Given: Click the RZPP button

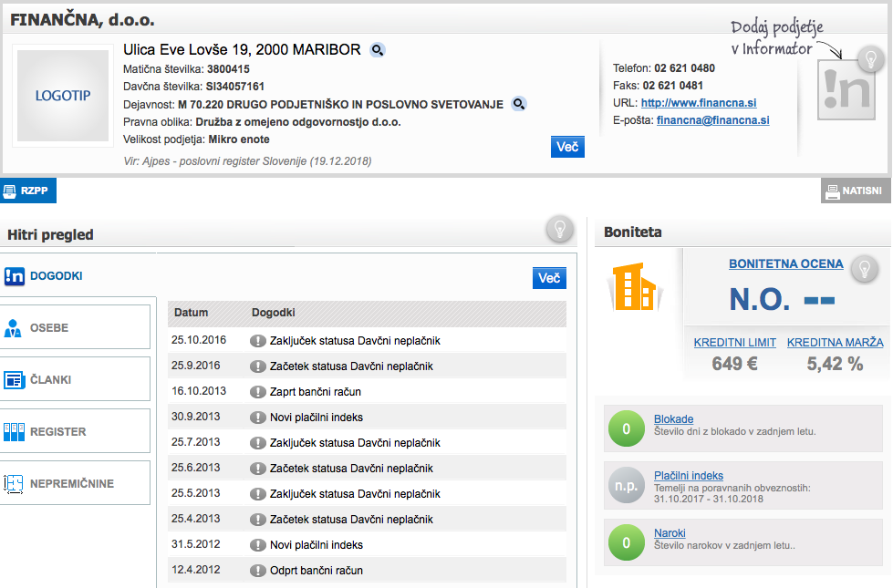Looking at the screenshot, I should [x=28, y=191].
